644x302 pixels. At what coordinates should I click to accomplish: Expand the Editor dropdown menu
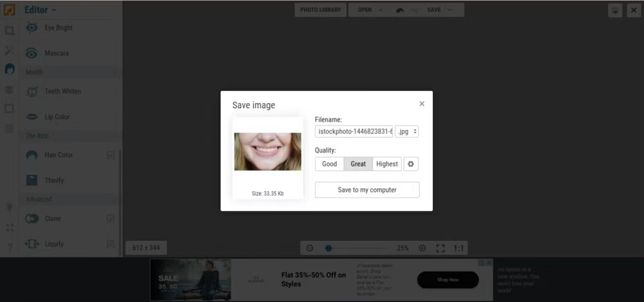40,10
